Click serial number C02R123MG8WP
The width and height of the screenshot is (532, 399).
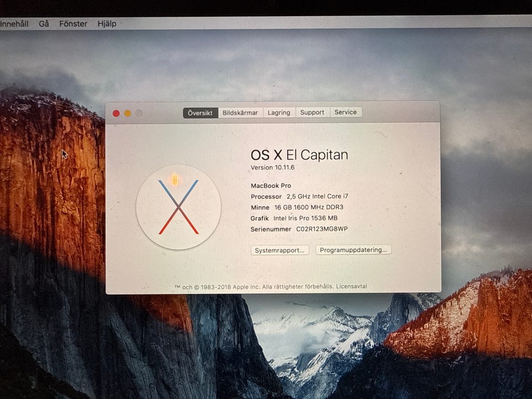pos(322,229)
